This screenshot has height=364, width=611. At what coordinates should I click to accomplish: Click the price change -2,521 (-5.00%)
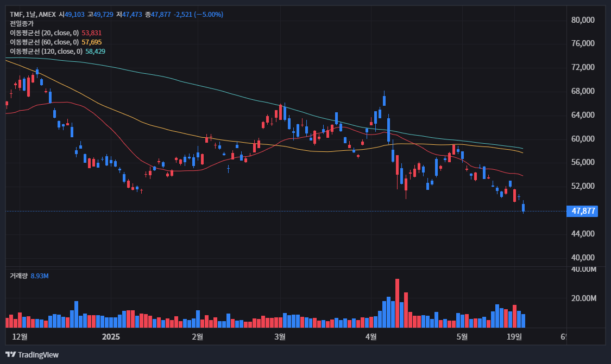coord(198,15)
